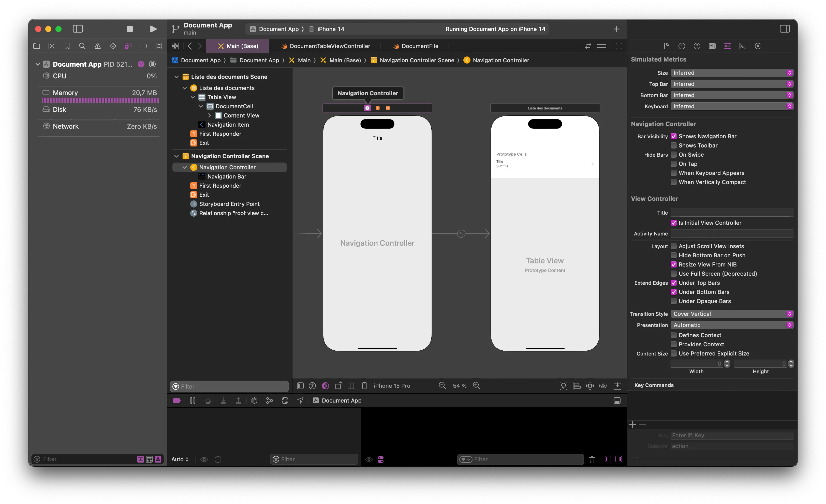
Task: Click the trash icon to clear console
Action: pos(592,459)
